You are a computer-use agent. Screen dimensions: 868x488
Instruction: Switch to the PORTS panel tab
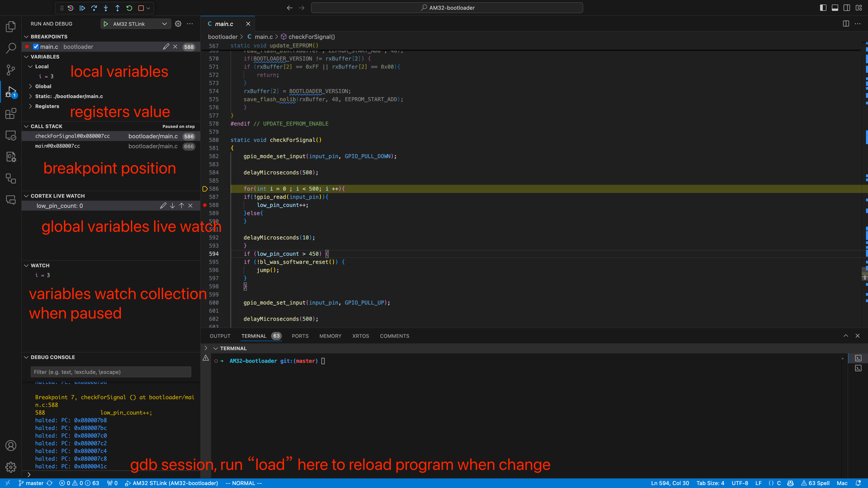300,336
